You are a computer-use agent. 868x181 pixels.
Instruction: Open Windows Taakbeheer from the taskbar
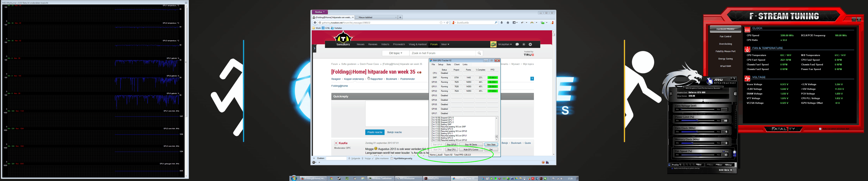pos(380,178)
